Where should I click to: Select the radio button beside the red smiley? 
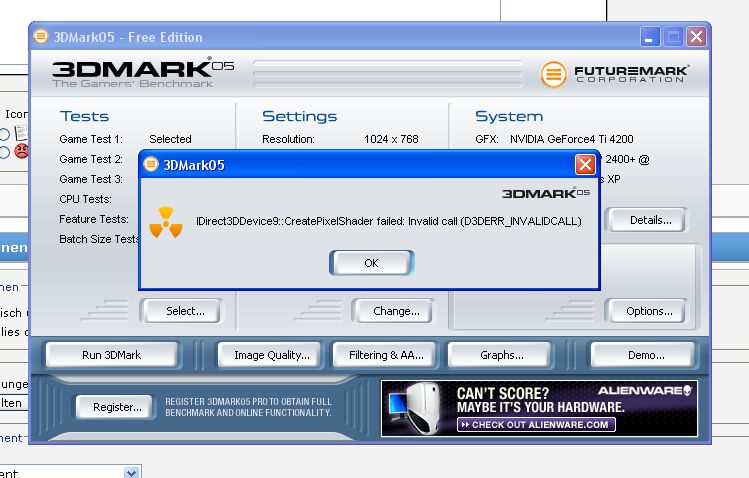point(4,152)
